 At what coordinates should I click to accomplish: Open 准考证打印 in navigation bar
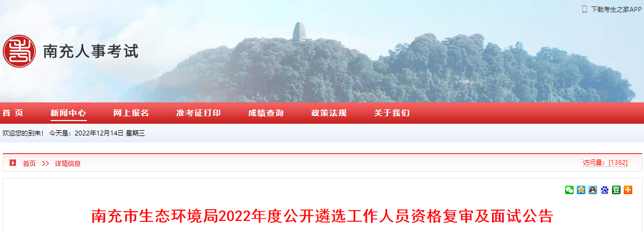[x=198, y=113]
